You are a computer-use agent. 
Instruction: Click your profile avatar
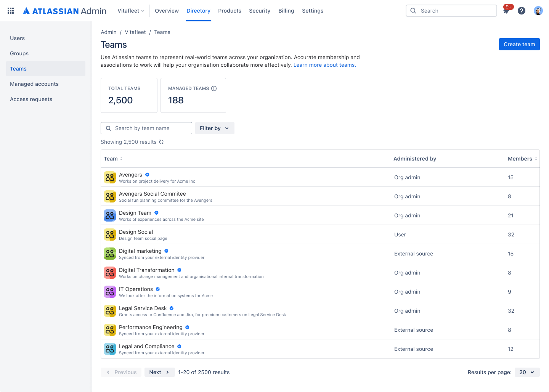(538, 11)
